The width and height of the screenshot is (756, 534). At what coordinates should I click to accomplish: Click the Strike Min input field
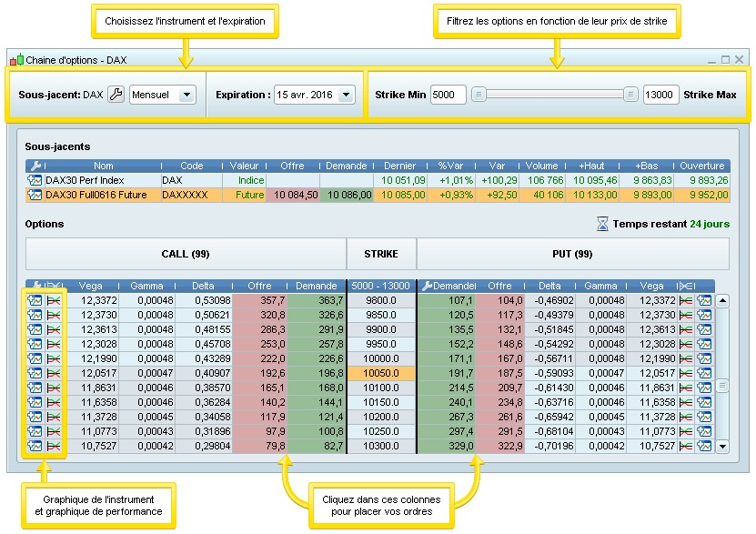click(x=448, y=95)
